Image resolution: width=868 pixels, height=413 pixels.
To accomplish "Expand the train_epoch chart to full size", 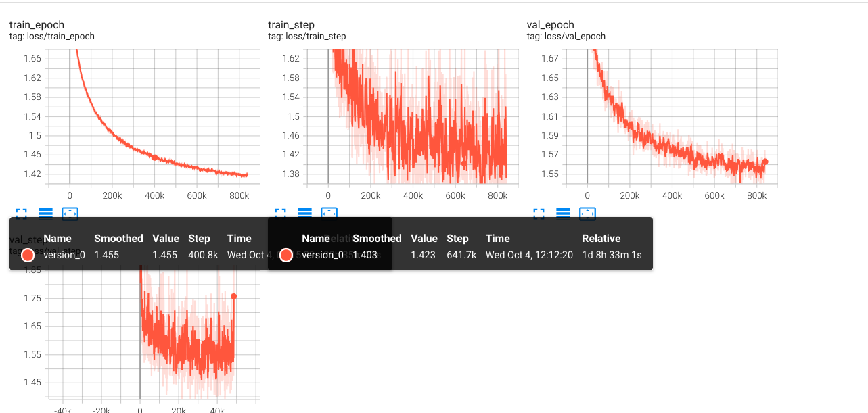I will coord(21,213).
